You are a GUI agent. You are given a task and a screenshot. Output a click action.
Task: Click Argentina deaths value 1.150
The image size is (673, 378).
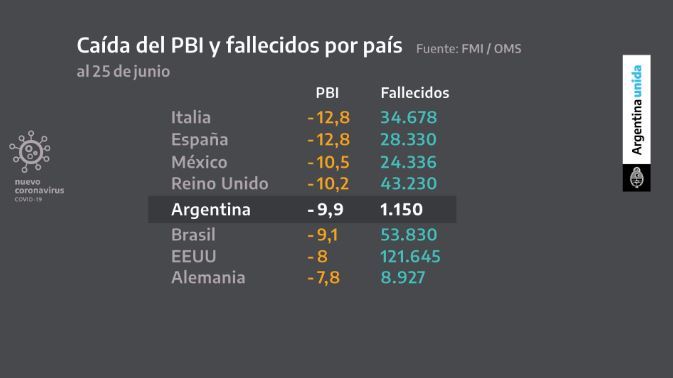[x=401, y=209]
